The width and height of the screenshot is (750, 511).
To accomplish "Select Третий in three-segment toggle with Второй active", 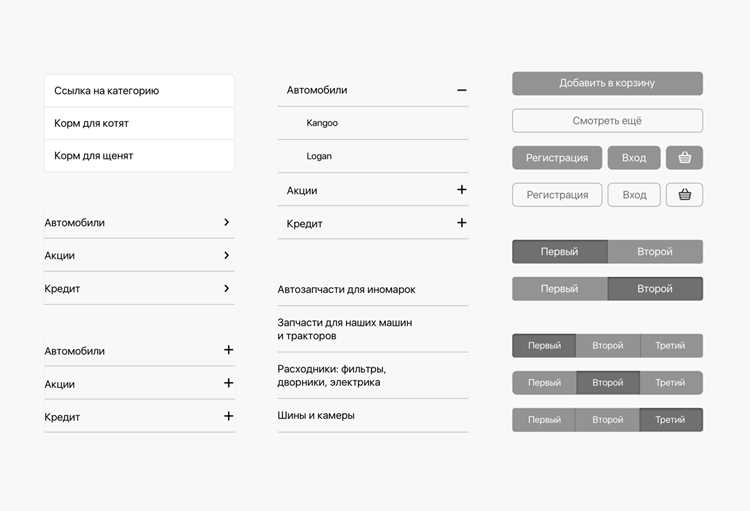I will point(671,383).
